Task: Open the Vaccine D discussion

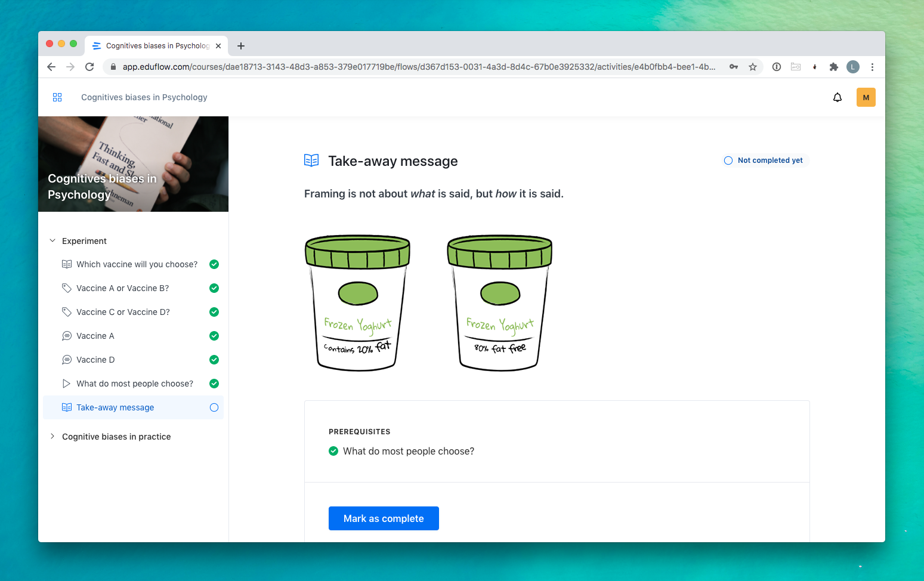Action: tap(95, 360)
